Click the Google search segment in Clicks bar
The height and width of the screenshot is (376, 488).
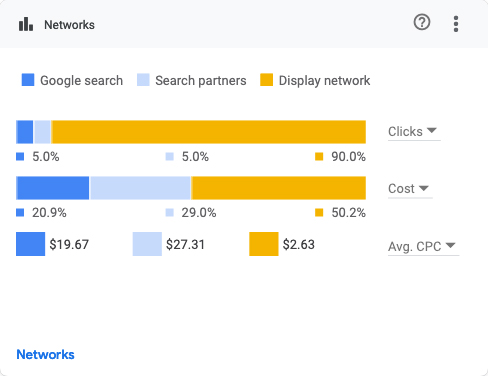pos(25,132)
